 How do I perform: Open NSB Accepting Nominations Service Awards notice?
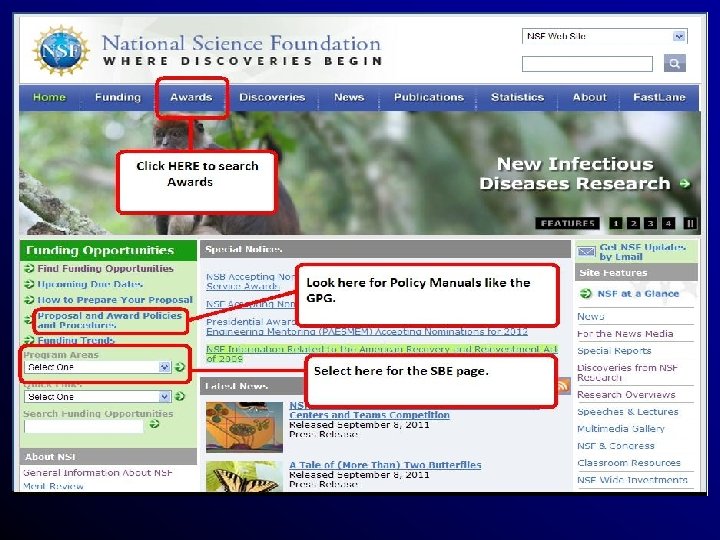click(250, 281)
